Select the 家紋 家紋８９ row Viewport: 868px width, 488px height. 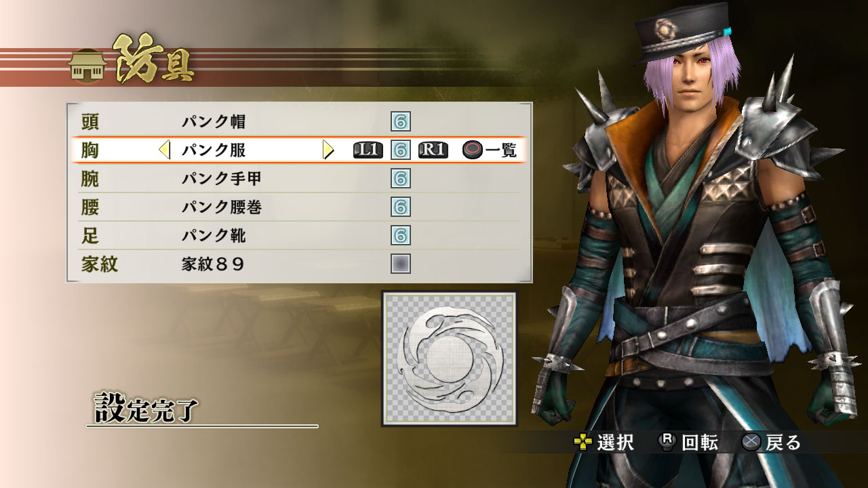click(x=298, y=264)
